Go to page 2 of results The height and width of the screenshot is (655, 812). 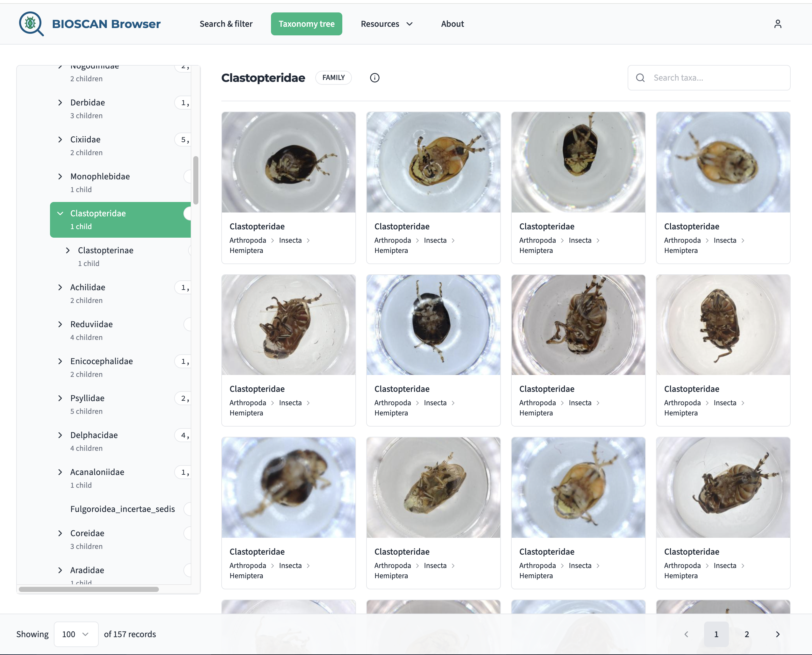(746, 634)
